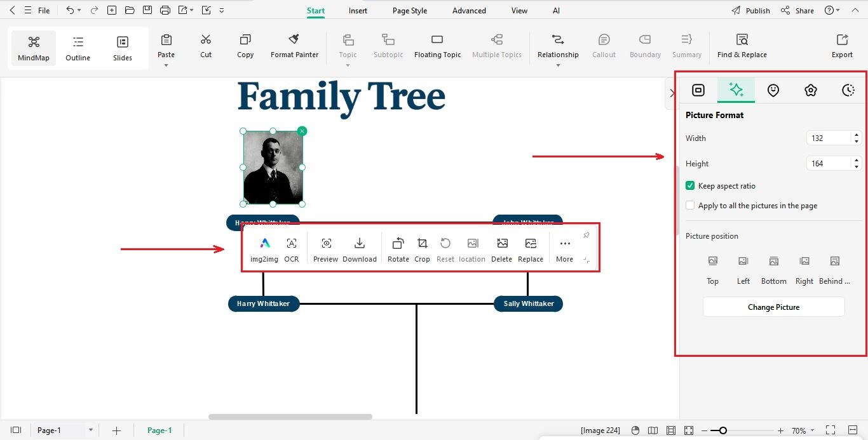Click the Undo arrow
868x440 pixels.
[x=70, y=10]
